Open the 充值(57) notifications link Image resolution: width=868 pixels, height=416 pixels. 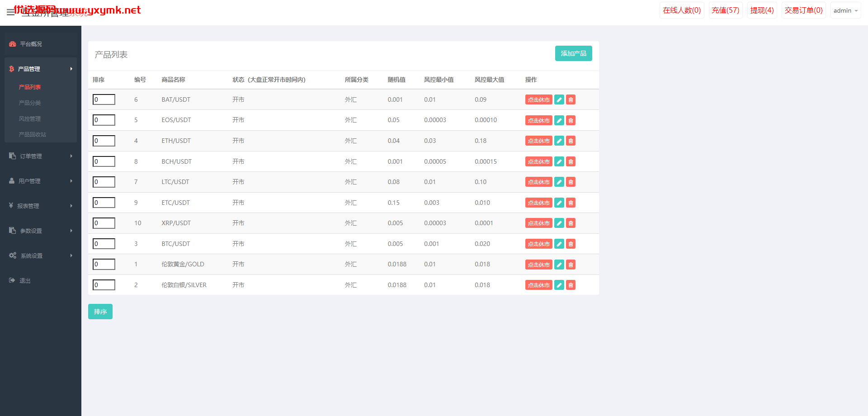725,10
